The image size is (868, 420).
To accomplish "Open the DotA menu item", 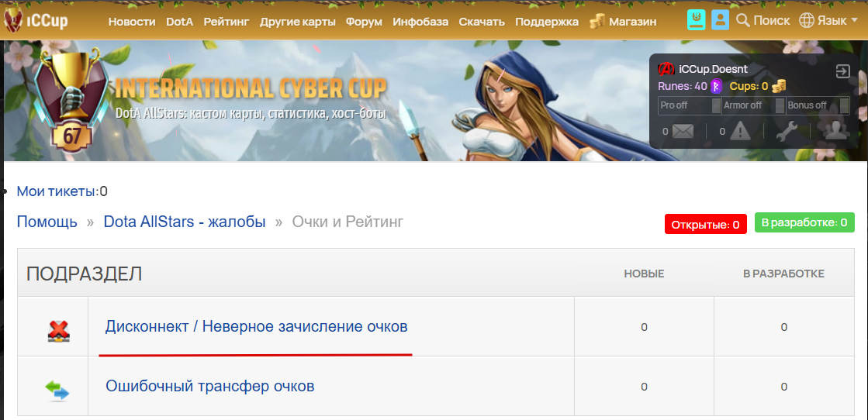I will [x=179, y=22].
